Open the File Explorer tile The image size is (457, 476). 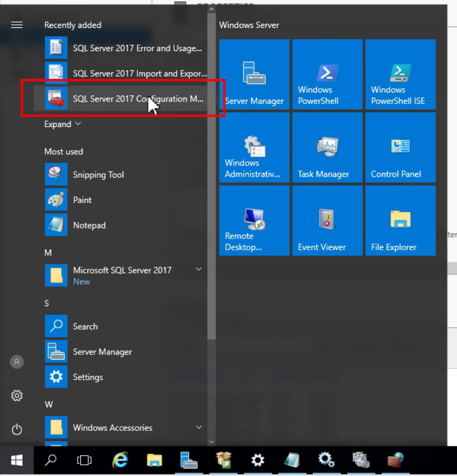[401, 221]
